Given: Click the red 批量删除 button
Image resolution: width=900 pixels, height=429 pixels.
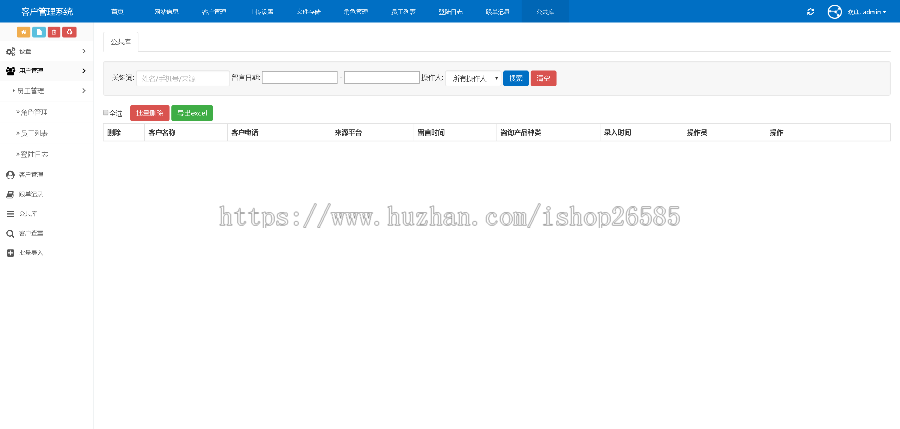Looking at the screenshot, I should (x=150, y=113).
